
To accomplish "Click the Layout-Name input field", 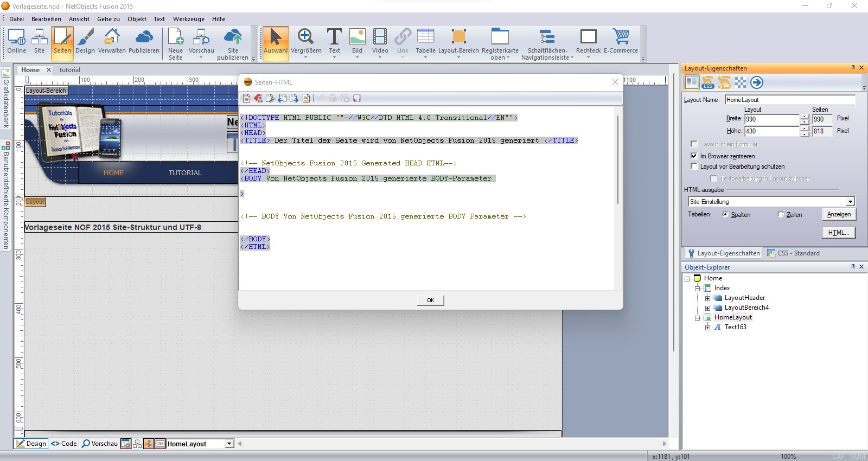I will point(789,100).
